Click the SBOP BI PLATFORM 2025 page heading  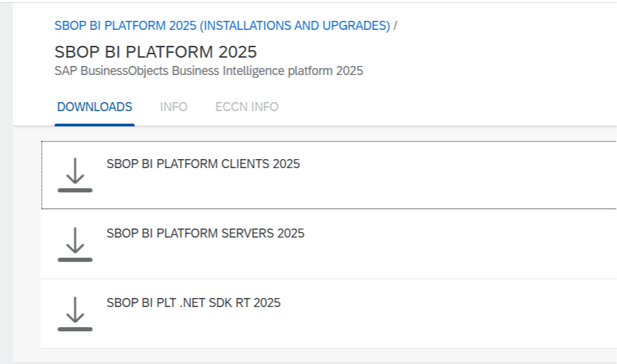tap(156, 52)
